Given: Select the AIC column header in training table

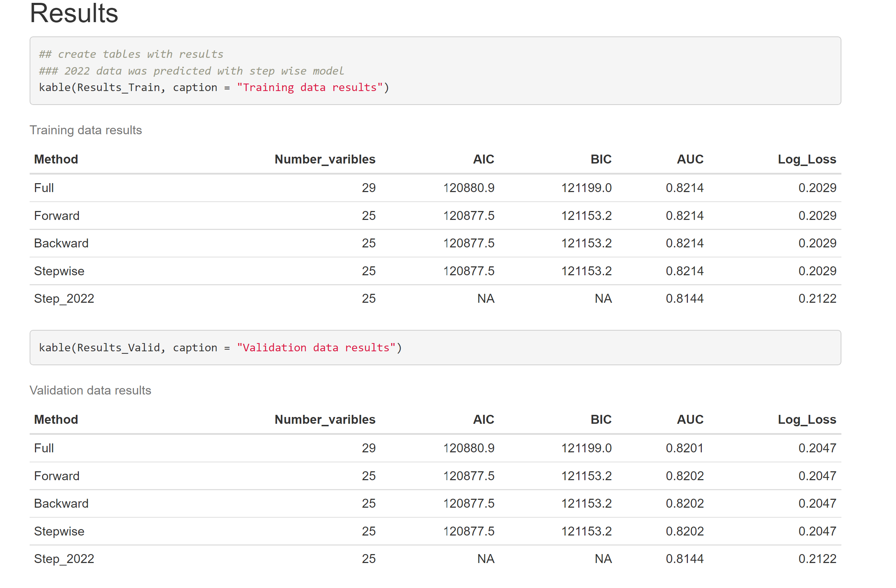Looking at the screenshot, I should coord(483,159).
